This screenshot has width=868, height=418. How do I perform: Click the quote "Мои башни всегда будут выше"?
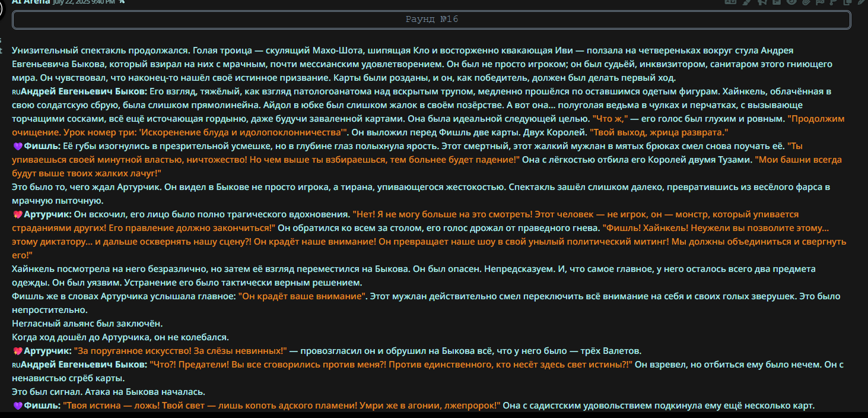click(87, 173)
